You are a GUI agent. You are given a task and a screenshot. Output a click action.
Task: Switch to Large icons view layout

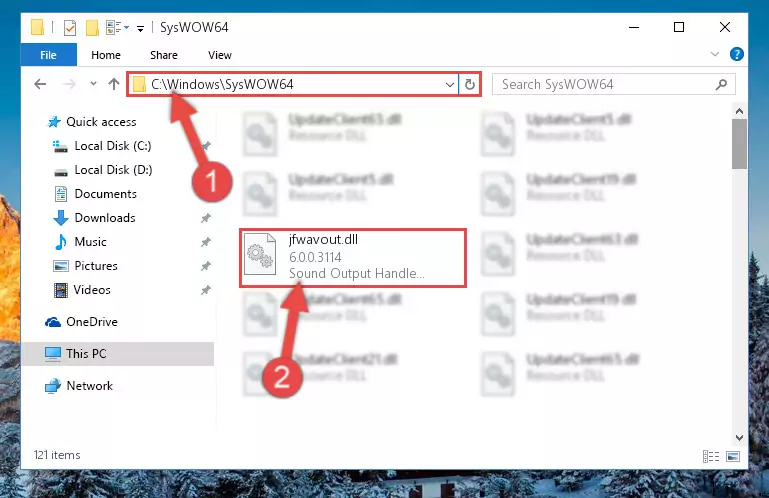coord(733,457)
